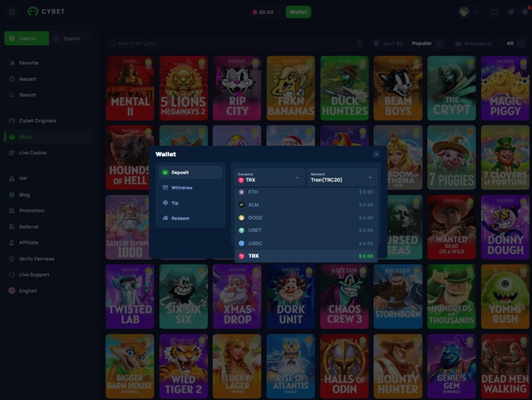Click the chat bubble icon in header
Screen dimensions: 532x400
(x=510, y=12)
